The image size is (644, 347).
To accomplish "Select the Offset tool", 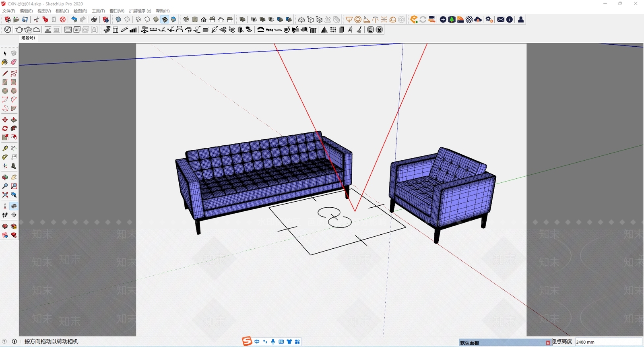I will tap(14, 137).
